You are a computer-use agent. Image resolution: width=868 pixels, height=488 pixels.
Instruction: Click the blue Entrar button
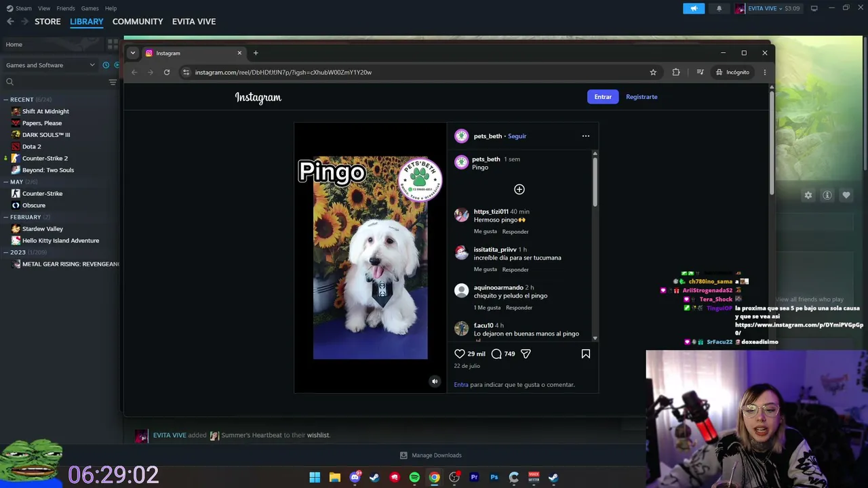tap(603, 97)
